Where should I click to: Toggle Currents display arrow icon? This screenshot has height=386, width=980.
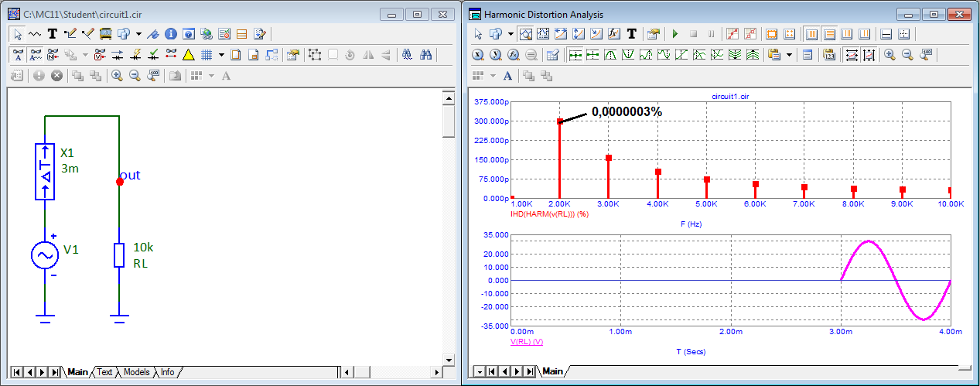click(118, 55)
